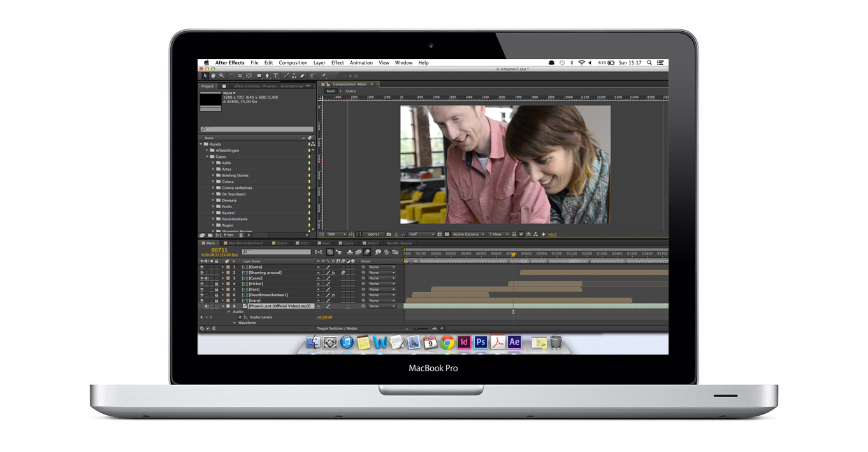Toggle the Audio Levels stopwatch
The height and width of the screenshot is (452, 868).
pos(240,317)
